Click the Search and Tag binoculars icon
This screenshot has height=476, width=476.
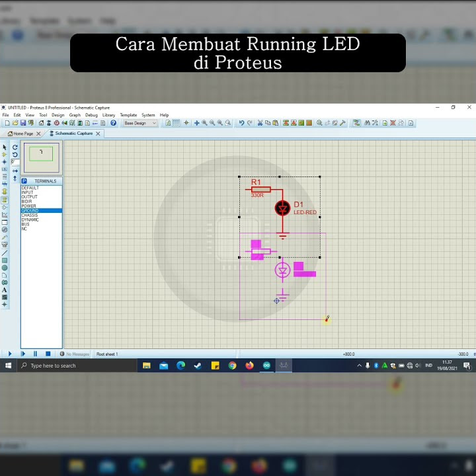367,123
